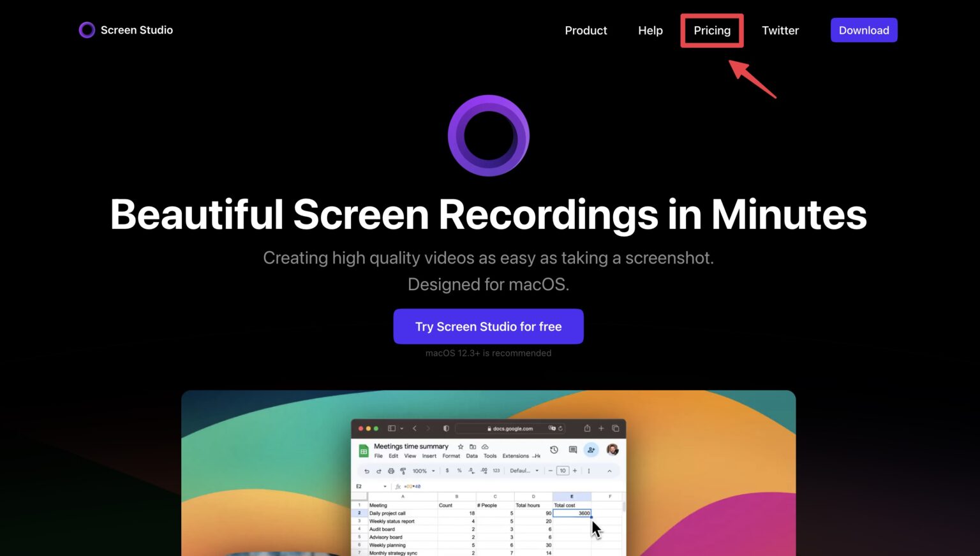This screenshot has width=980, height=556.
Task: Click the formula bar showing =D2*40
Action: tap(412, 486)
